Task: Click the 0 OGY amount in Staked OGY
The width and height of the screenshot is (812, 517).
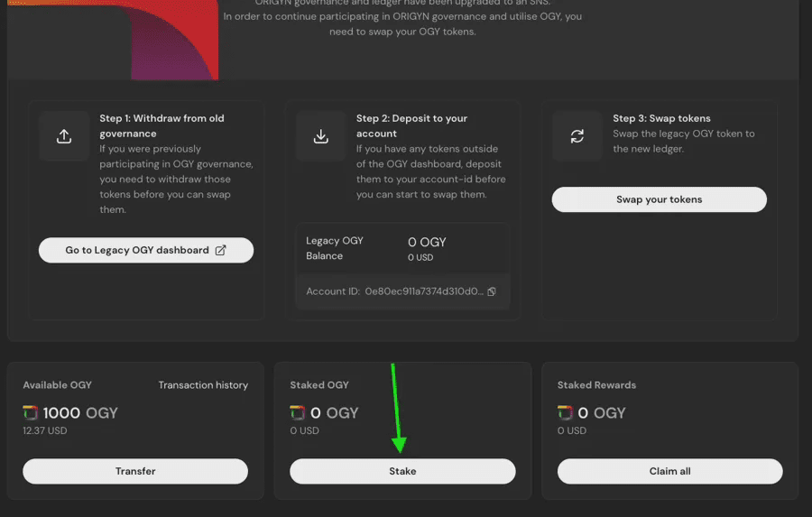Action: [x=335, y=413]
